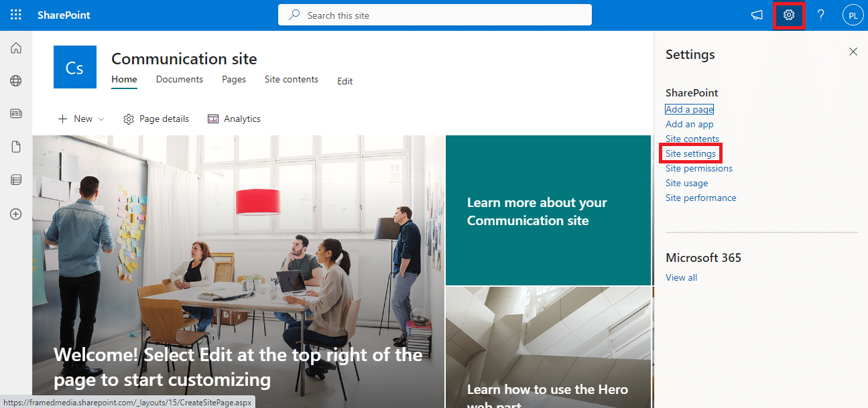Viewport: 868px width, 408px height.
Task: Open the PL account profile avatar
Action: [853, 15]
